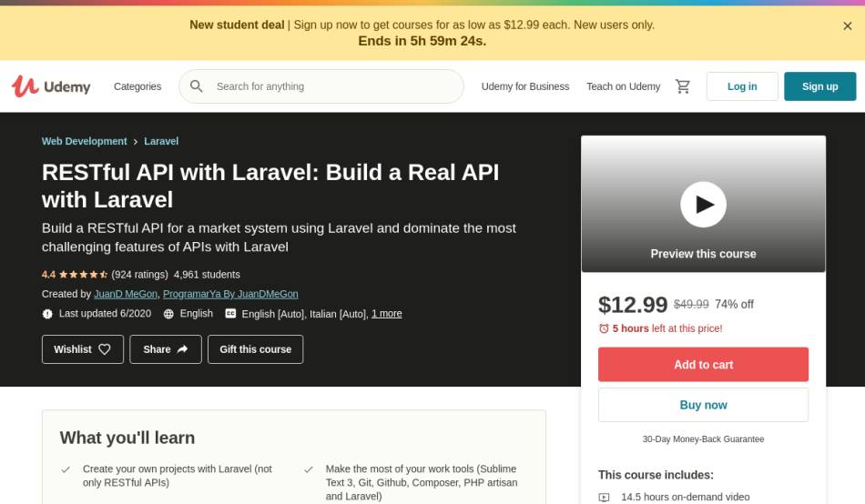Add the course to cart
This screenshot has width=865, height=504.
[x=703, y=365]
